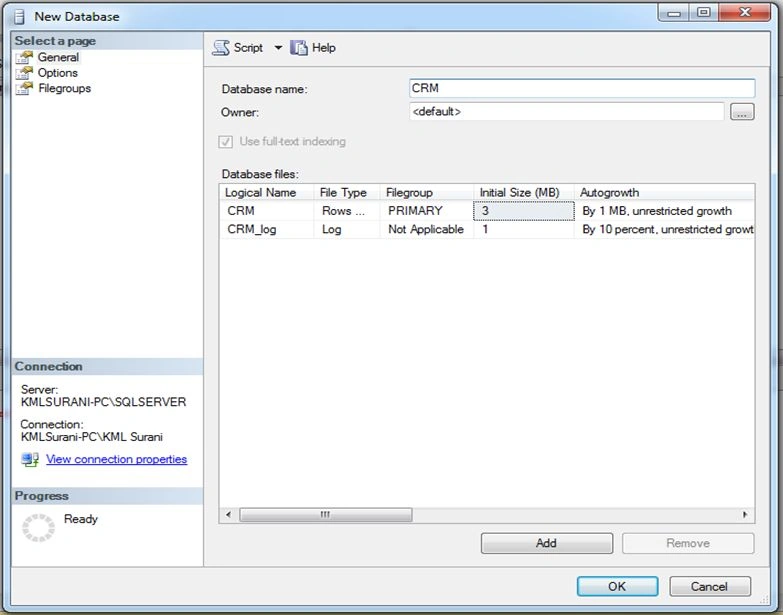Open the Script dropdown arrow
This screenshot has width=783, height=615.
click(278, 48)
